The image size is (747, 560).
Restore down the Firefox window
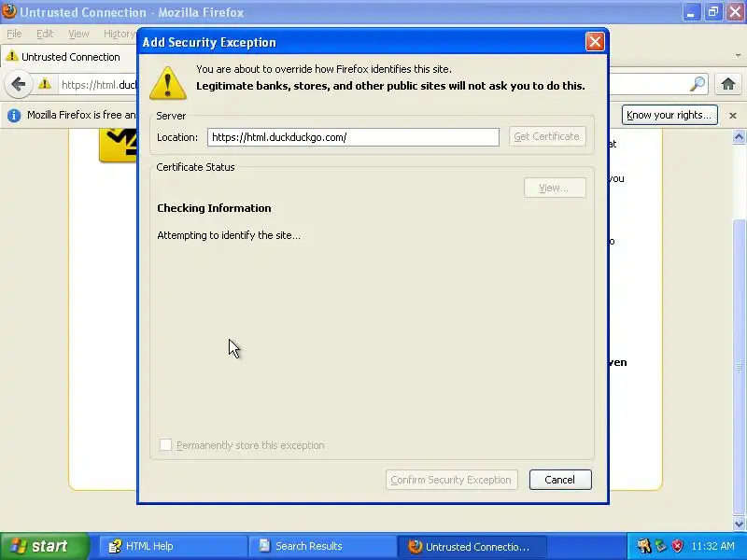[712, 12]
